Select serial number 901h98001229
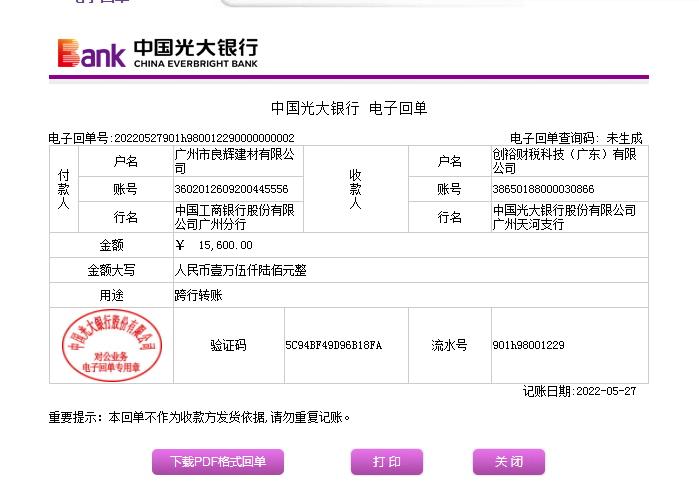This screenshot has width=699, height=498. [x=528, y=345]
